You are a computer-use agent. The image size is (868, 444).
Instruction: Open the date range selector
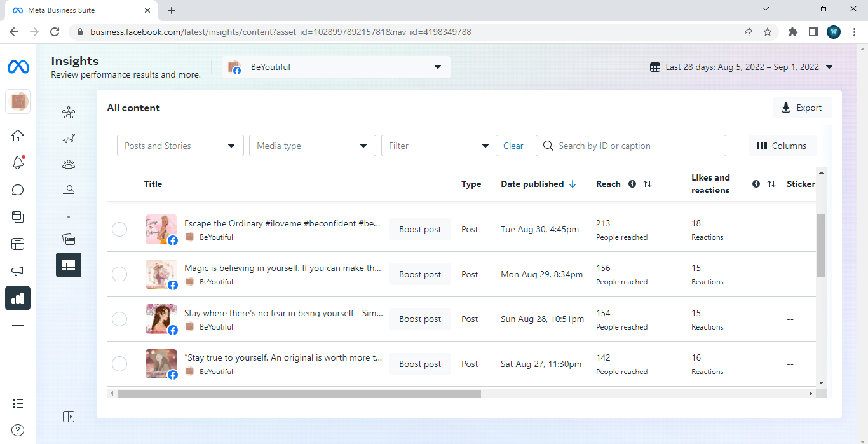[x=741, y=67]
